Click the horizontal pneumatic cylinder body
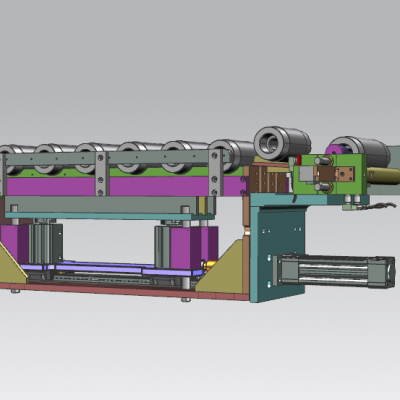Viewport: 400px width, 400px height. [x=334, y=271]
